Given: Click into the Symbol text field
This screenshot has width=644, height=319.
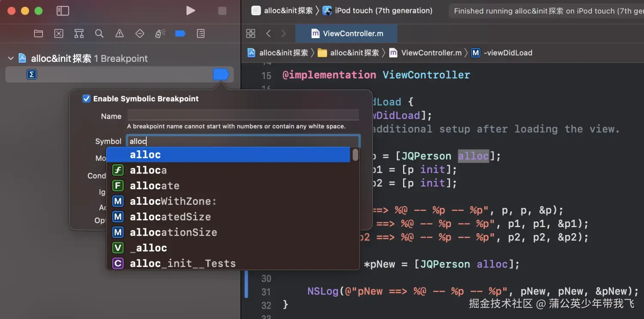Looking at the screenshot, I should coord(243,141).
